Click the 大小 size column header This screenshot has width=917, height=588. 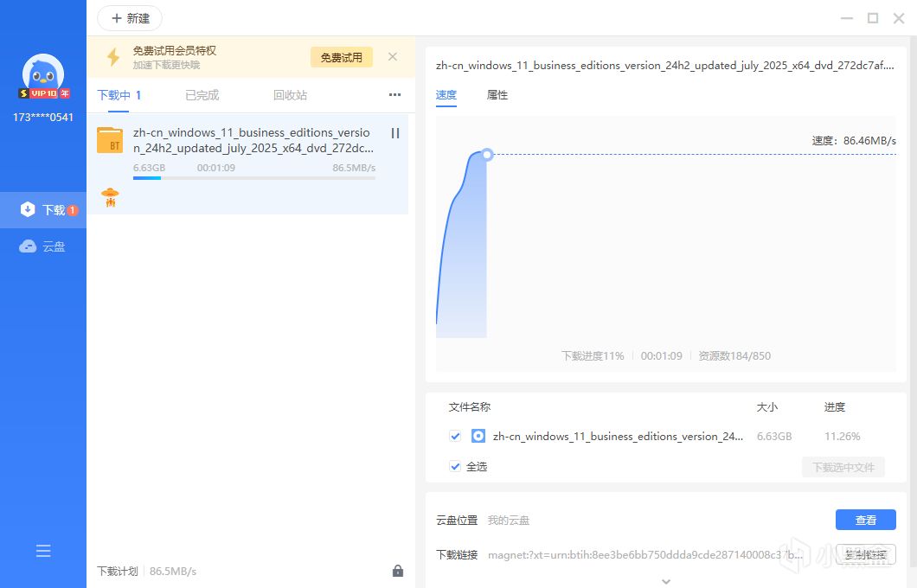tap(767, 406)
